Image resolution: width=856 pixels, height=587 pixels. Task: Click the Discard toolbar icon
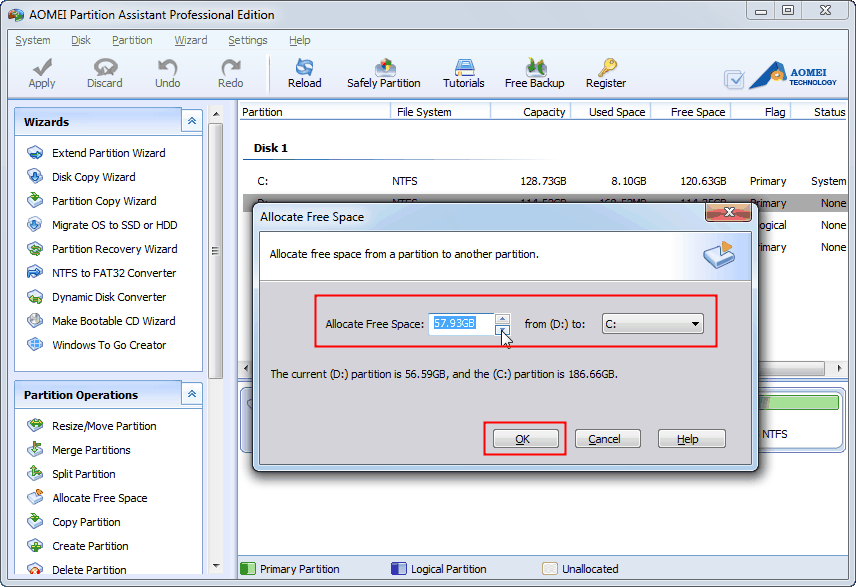point(105,68)
